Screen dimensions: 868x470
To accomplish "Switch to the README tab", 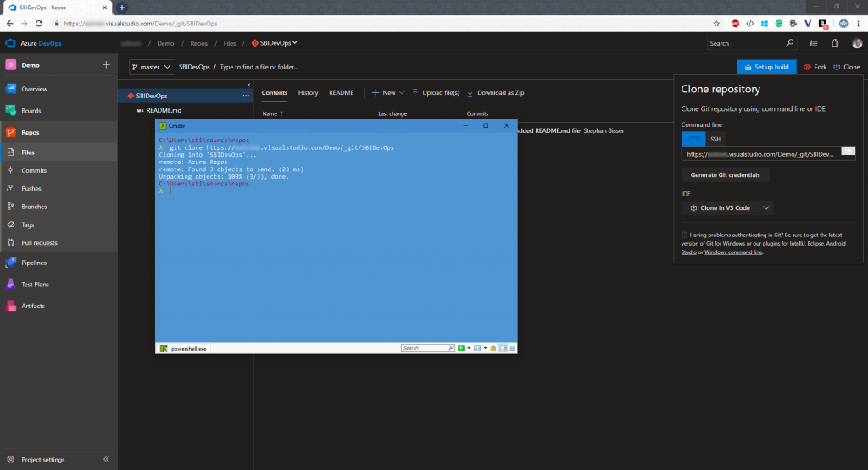I will click(341, 93).
